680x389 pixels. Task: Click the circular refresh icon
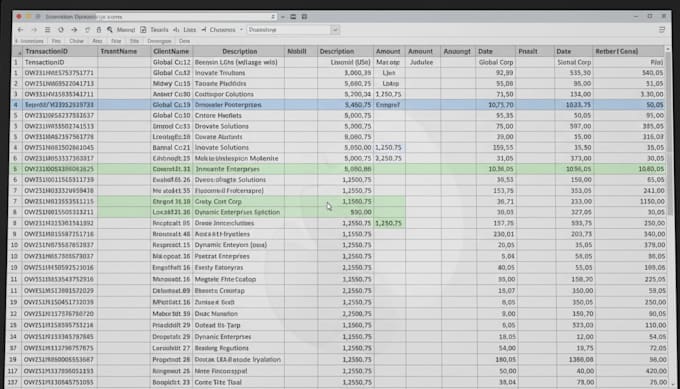tap(61, 30)
